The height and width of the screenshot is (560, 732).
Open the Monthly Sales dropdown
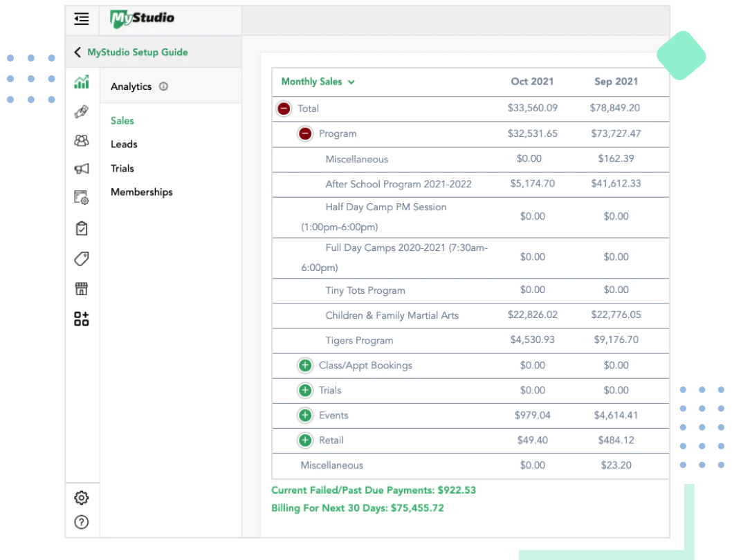pyautogui.click(x=318, y=82)
